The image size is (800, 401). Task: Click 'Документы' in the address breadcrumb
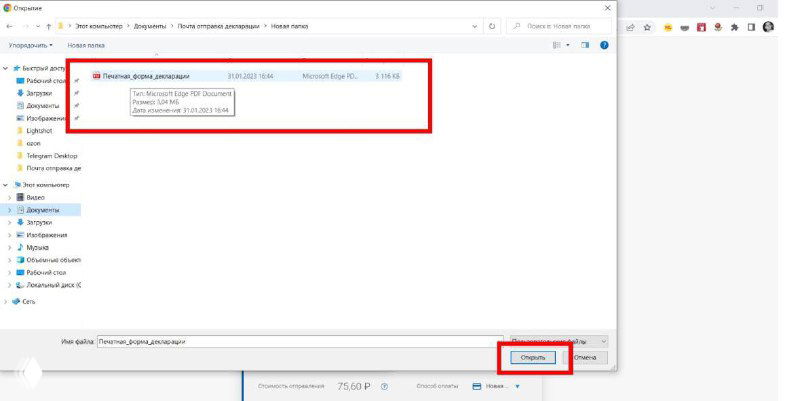pos(149,26)
